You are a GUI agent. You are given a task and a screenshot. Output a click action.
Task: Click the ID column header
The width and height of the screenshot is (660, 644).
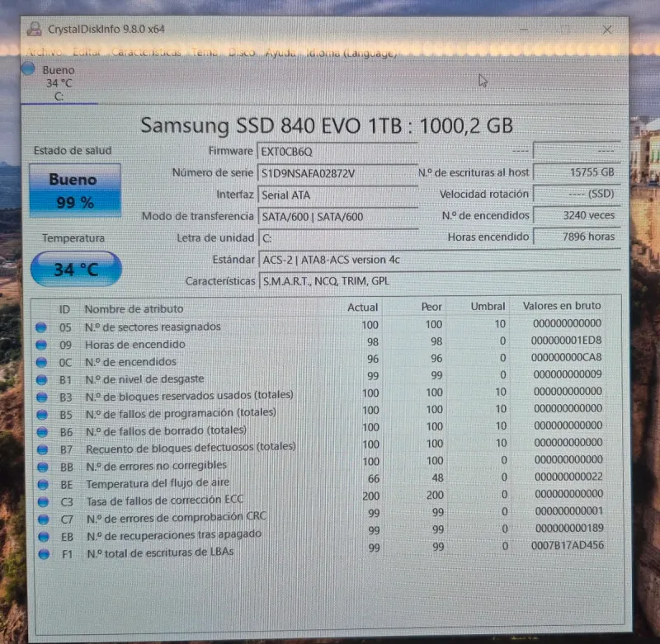click(x=64, y=309)
